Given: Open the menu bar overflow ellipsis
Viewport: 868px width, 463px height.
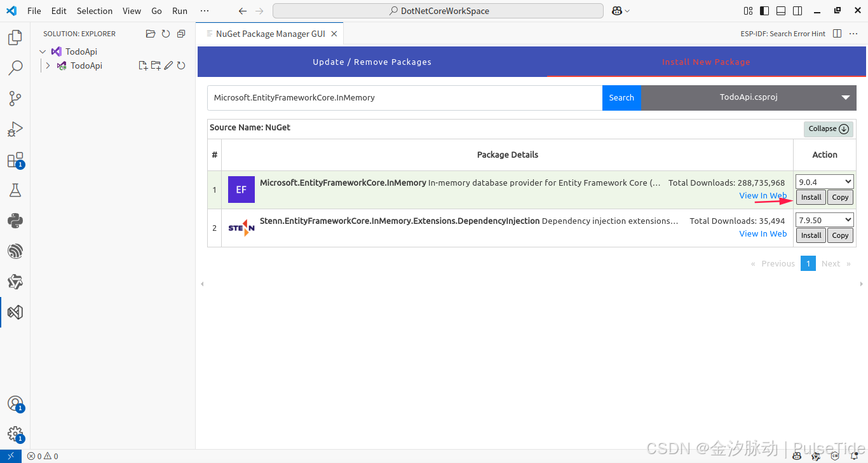Looking at the screenshot, I should point(204,11).
